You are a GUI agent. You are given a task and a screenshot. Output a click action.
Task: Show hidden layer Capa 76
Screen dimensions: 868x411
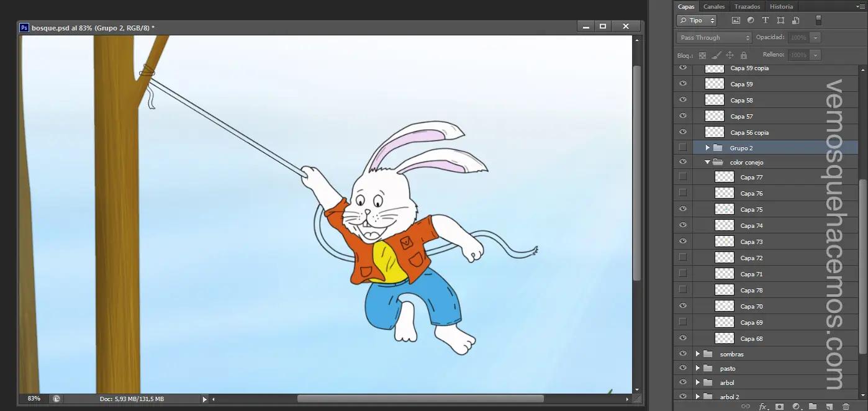pos(683,192)
